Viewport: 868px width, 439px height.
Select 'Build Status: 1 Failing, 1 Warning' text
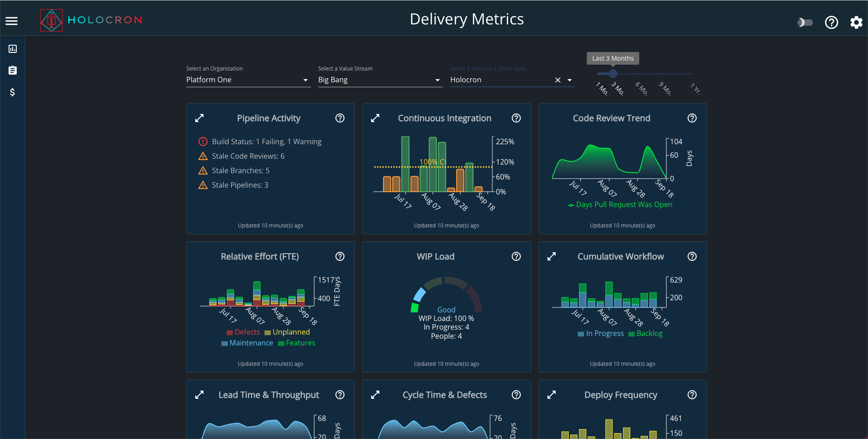pos(267,142)
